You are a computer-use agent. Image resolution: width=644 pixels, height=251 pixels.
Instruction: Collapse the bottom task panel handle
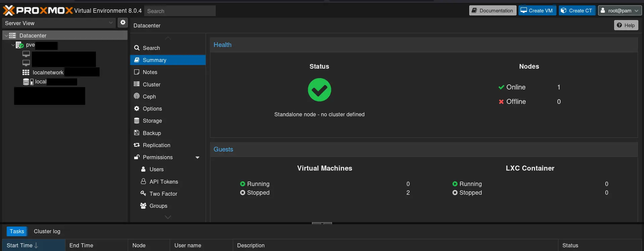(322, 223)
